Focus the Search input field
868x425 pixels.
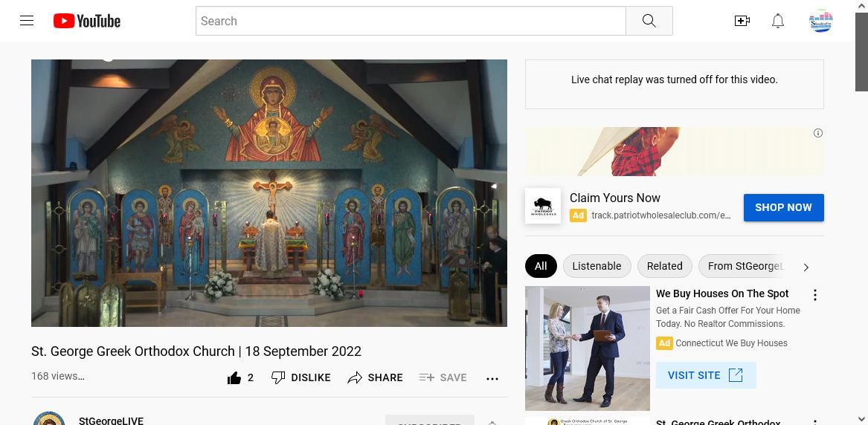[411, 21]
